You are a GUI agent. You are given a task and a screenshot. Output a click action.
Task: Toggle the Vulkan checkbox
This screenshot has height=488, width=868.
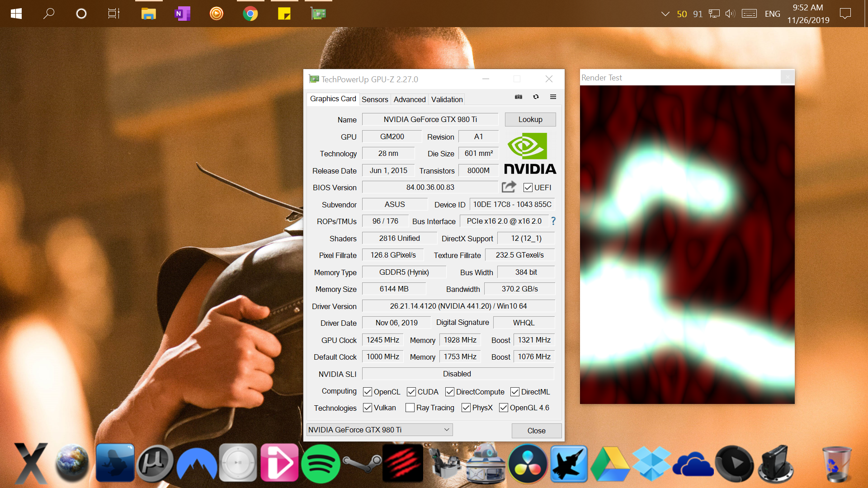(368, 408)
